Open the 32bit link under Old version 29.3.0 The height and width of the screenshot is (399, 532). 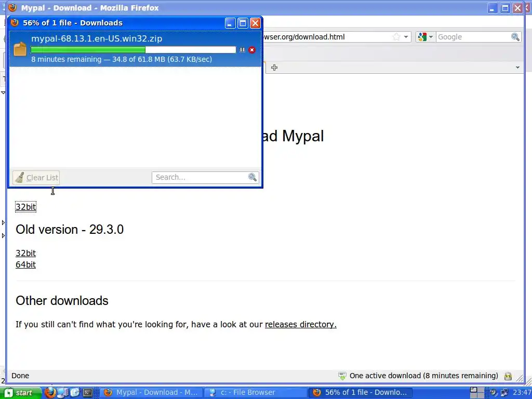[26, 253]
